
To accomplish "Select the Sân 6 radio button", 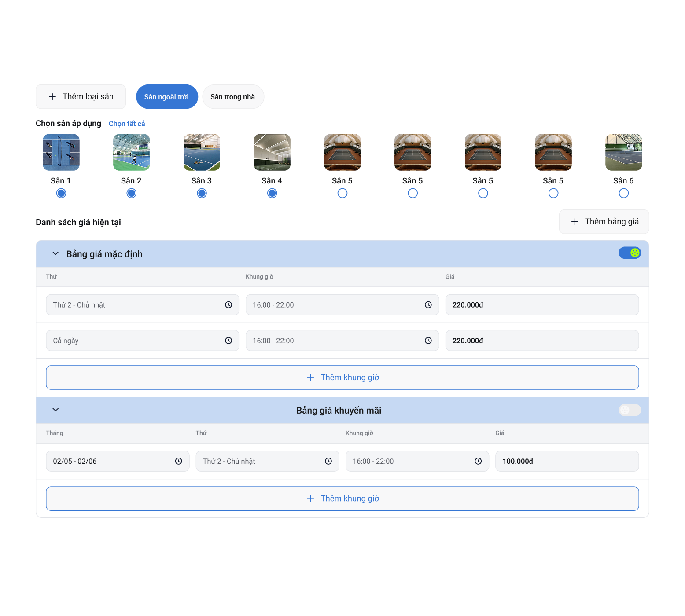I will coord(624,193).
